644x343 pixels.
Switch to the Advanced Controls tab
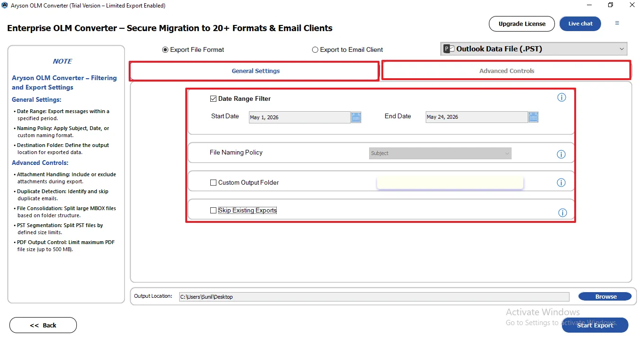click(506, 71)
